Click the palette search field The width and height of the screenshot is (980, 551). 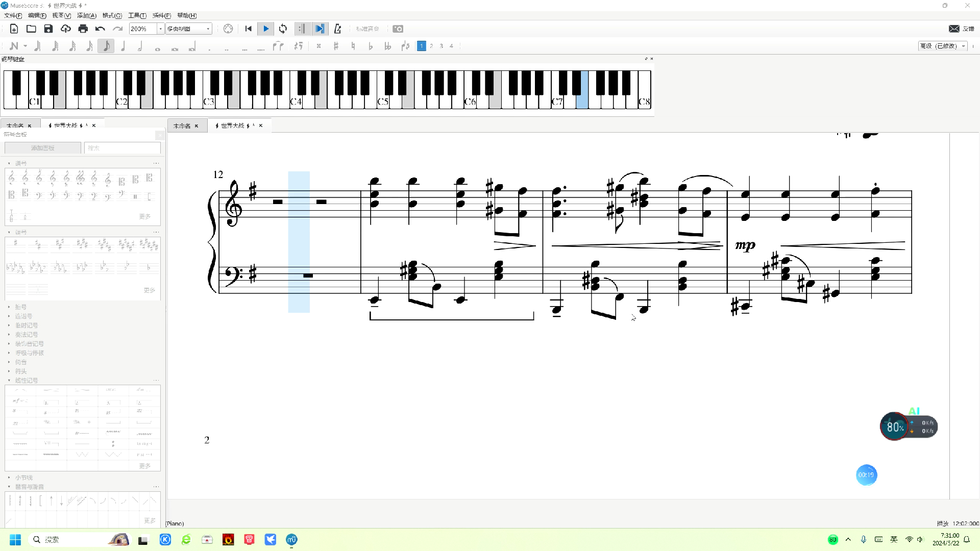tap(122, 148)
